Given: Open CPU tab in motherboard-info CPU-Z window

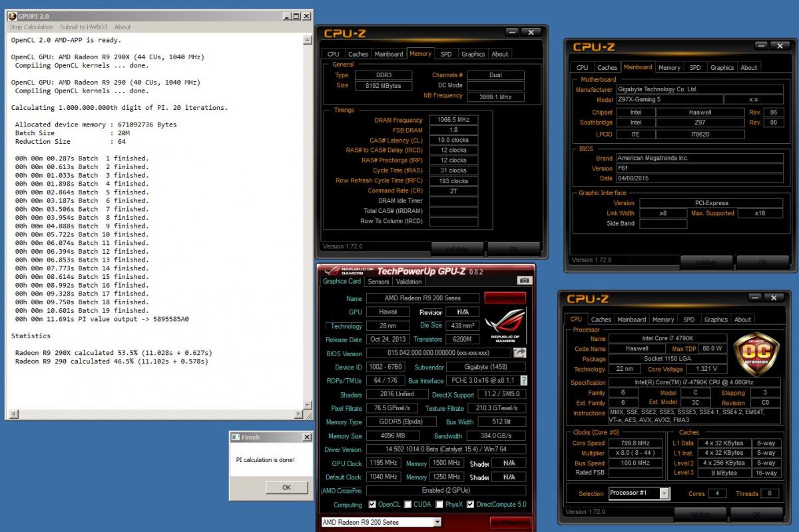Looking at the screenshot, I should coord(583,67).
